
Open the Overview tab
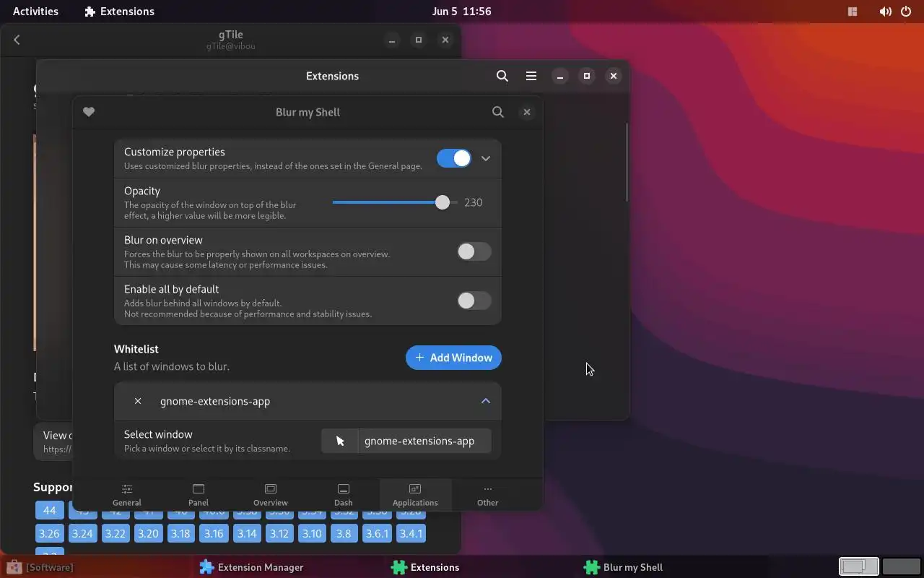(271, 495)
